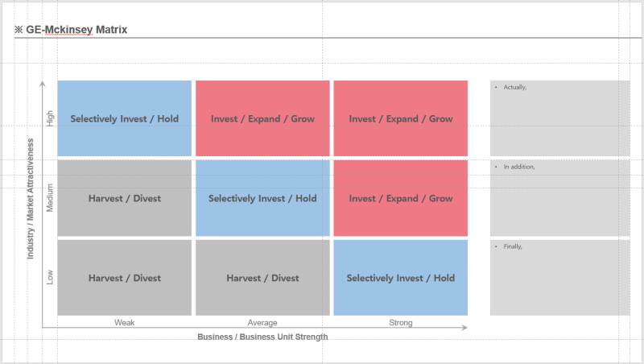Click the 'Weak' column label
Screen dimensions: 644x364
tap(125, 322)
